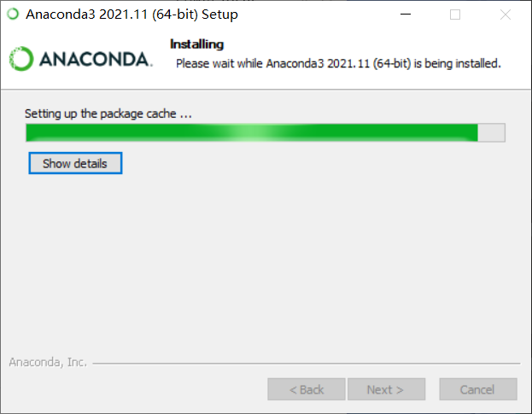Click the unfilled gray end of the progress bar
532x414 pixels.
click(491, 132)
